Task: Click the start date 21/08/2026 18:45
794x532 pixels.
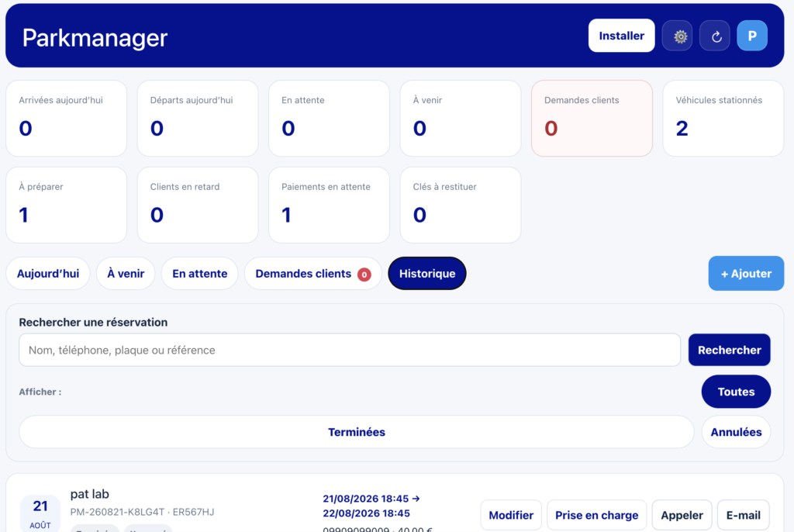Action: click(x=366, y=499)
